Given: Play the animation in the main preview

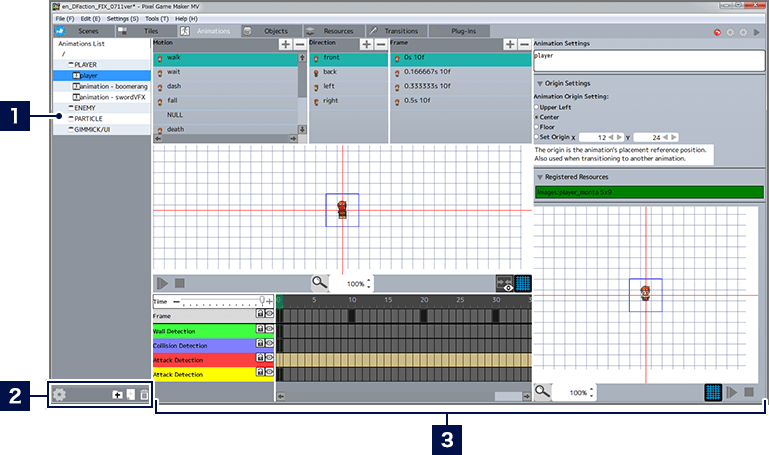Looking at the screenshot, I should point(163,283).
